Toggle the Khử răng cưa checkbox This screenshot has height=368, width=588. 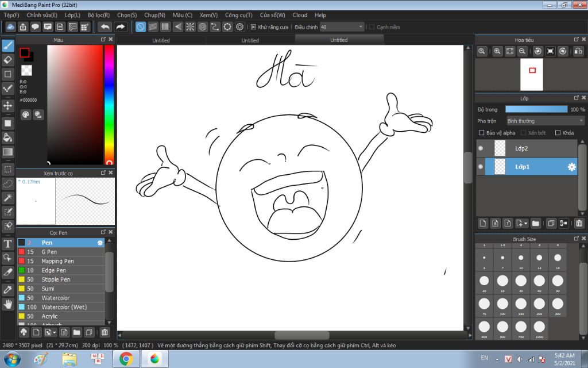pyautogui.click(x=253, y=27)
